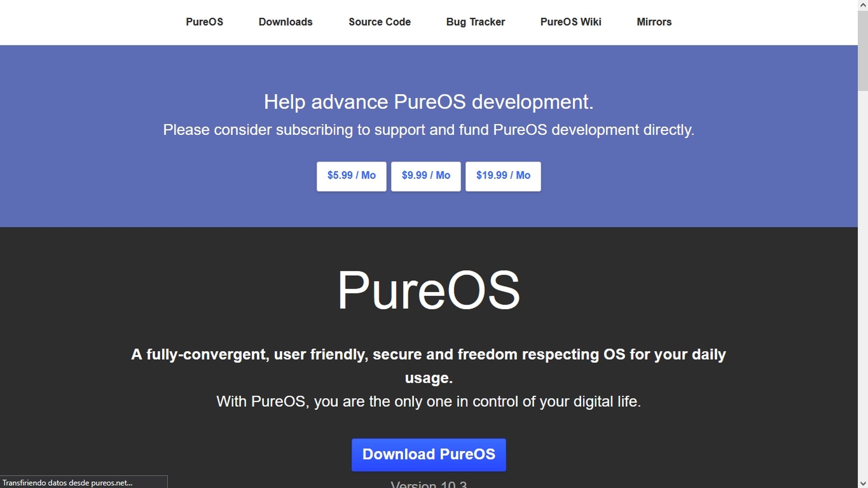
Task: Open the PureOS nav link
Action: (204, 22)
